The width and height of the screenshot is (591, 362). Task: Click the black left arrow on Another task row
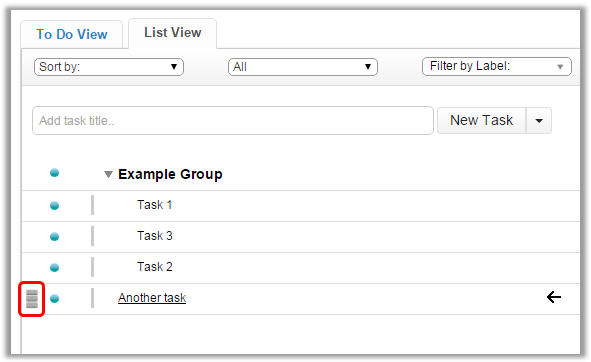(554, 297)
